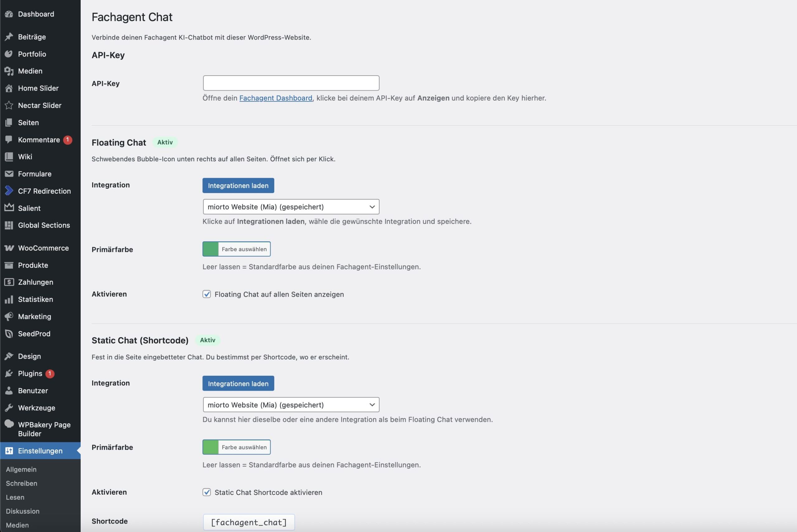Click inside the API-Key input field
The height and width of the screenshot is (532, 797).
coord(291,83)
